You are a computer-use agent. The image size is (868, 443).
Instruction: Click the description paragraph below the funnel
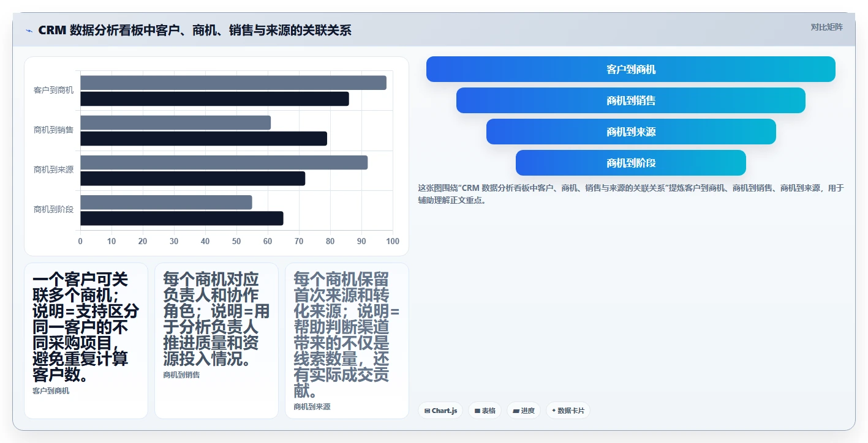(x=631, y=194)
